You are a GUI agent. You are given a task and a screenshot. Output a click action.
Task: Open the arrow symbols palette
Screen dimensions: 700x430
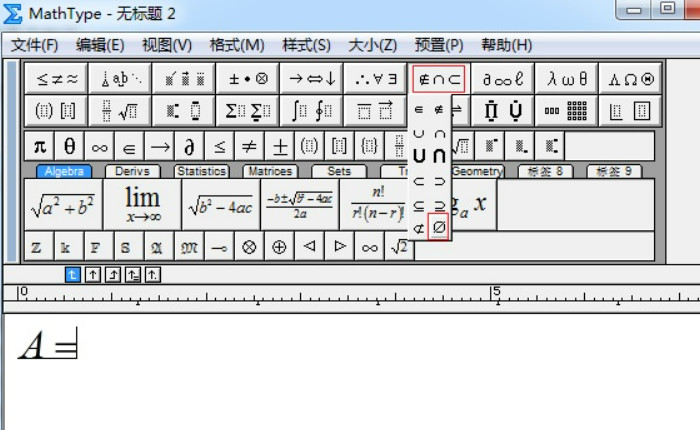pos(312,79)
